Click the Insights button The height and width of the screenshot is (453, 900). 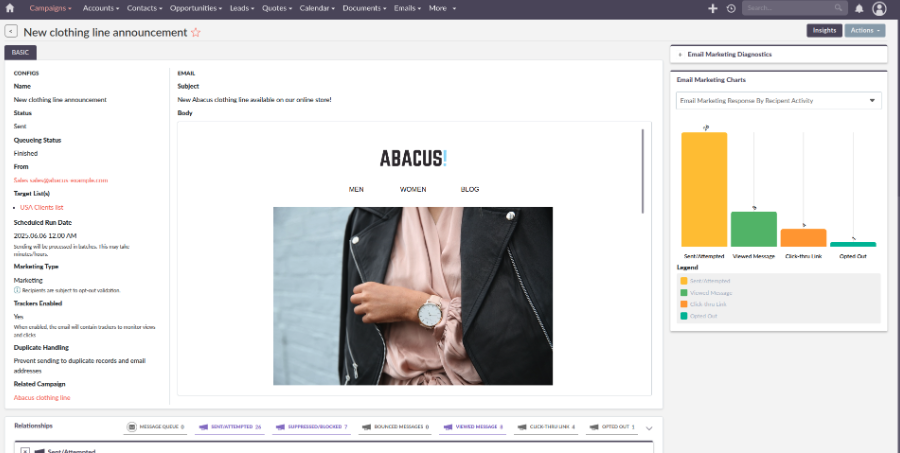point(824,30)
